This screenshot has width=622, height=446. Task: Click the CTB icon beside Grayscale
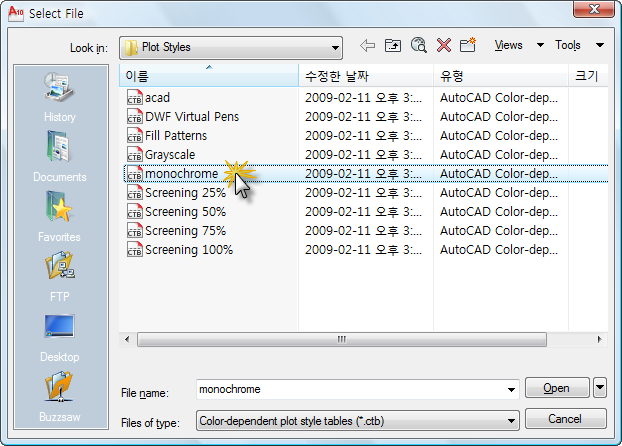pyautogui.click(x=134, y=154)
